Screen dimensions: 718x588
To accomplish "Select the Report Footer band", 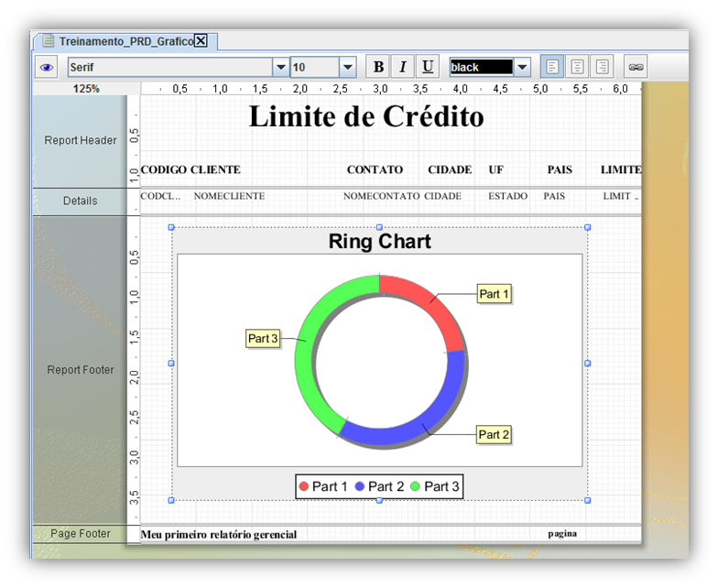I will [x=81, y=370].
